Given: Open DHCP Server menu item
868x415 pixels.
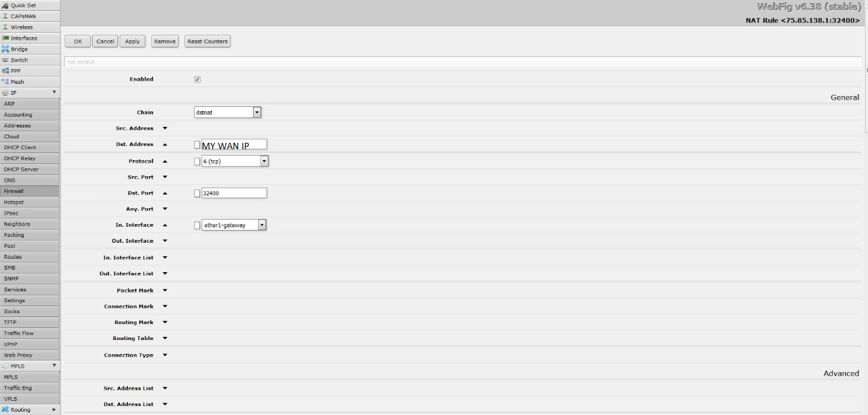Looking at the screenshot, I should (21, 169).
